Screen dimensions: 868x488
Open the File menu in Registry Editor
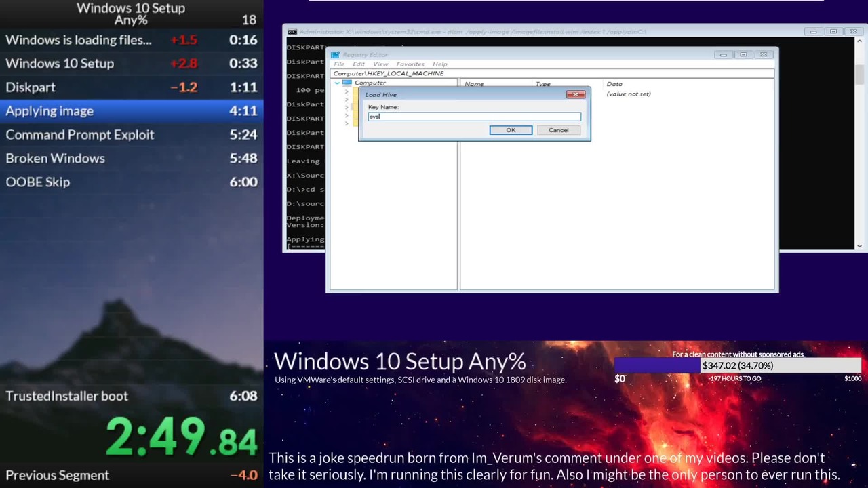[x=339, y=64]
